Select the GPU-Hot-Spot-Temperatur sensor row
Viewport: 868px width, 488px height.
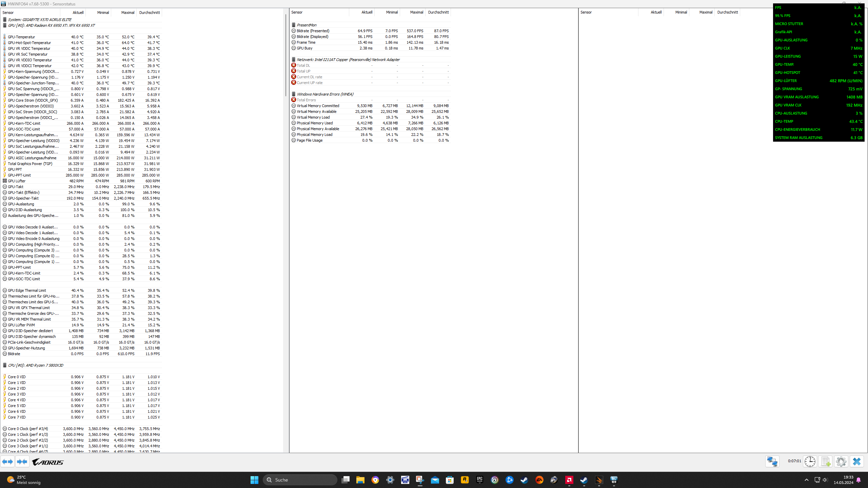[x=29, y=43]
